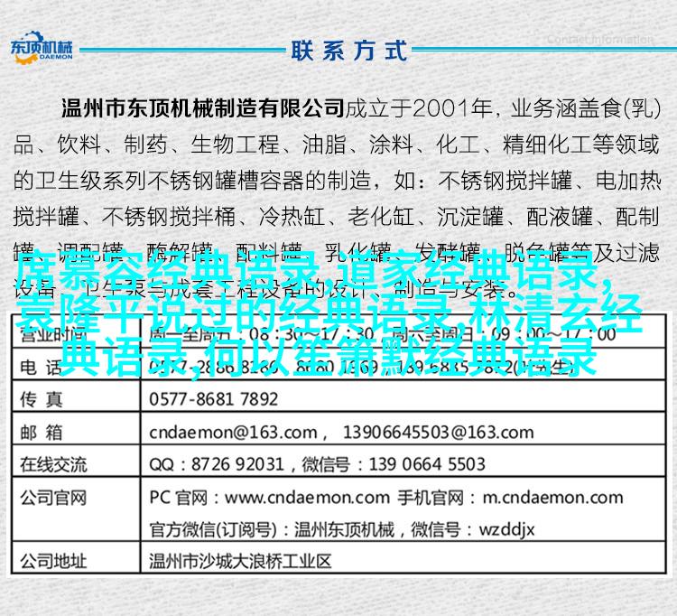
Task: Open email address 13906645503@163.com
Action: pos(438,433)
